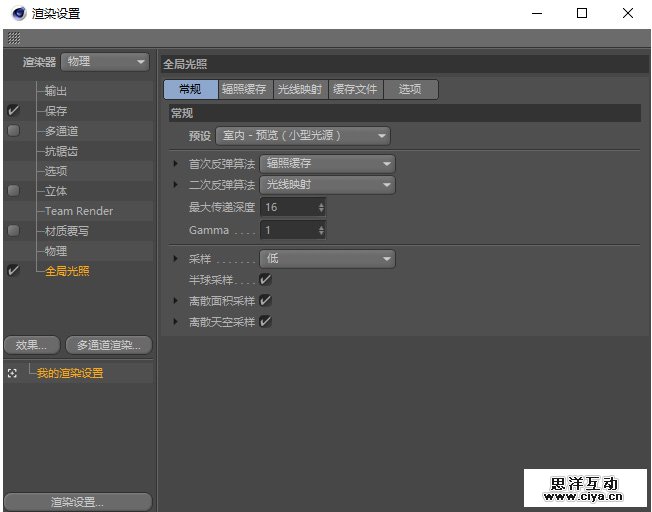
Task: Disable the 半球采样 checkbox
Action: [265, 280]
